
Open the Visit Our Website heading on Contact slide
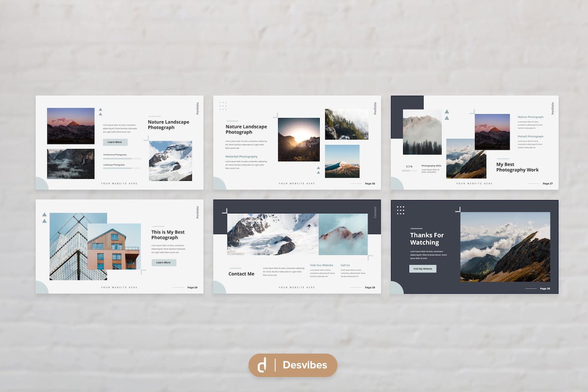321,265
